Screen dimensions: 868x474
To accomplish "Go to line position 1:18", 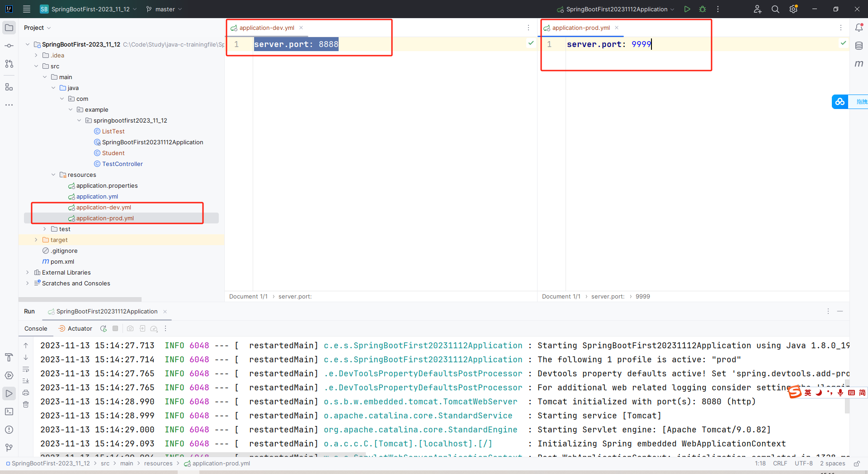I will coord(760,464).
